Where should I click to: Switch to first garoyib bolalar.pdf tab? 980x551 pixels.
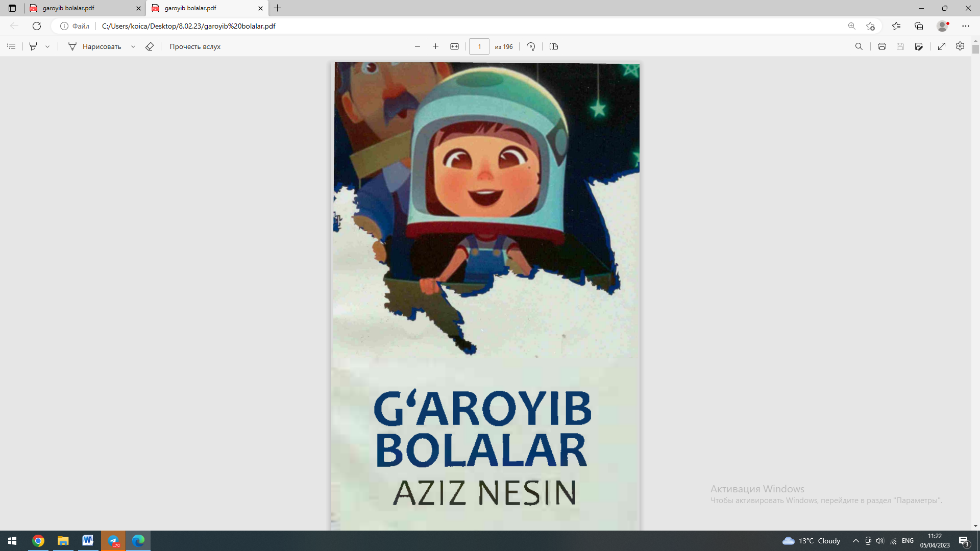85,8
